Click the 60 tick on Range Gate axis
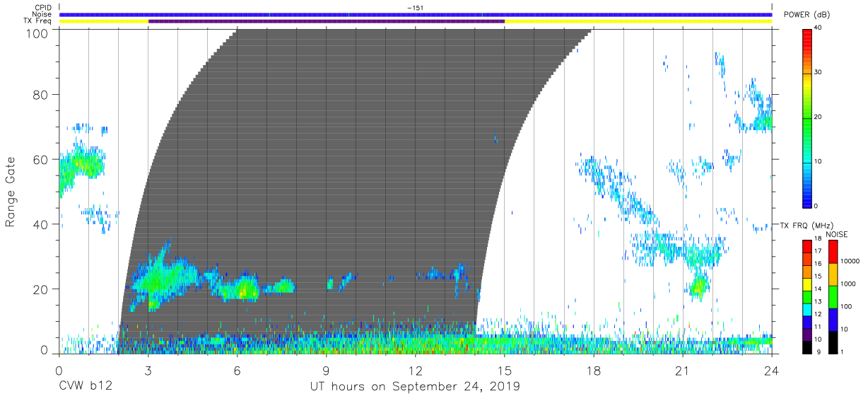 (x=42, y=159)
